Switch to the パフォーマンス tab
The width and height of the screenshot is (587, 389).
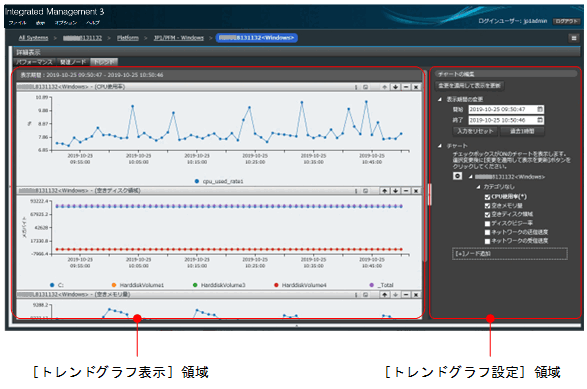34,62
